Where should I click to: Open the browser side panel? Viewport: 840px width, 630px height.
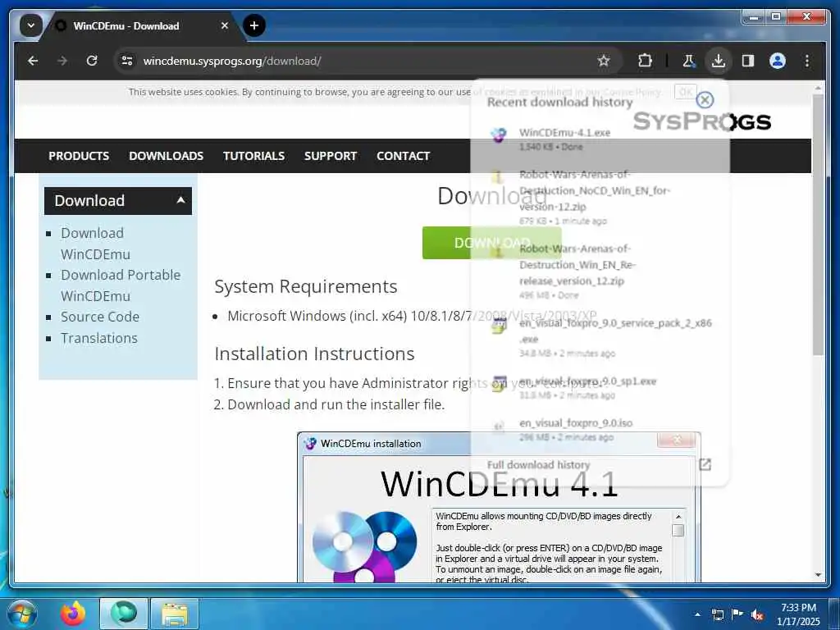tap(748, 61)
